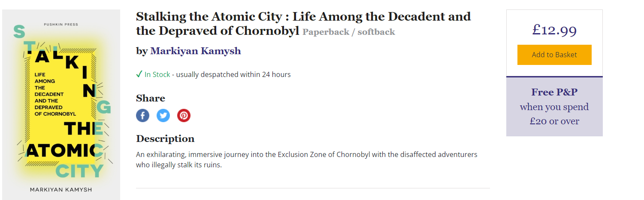This screenshot has width=644, height=200.
Task: Click the Description heading
Action: click(165, 139)
